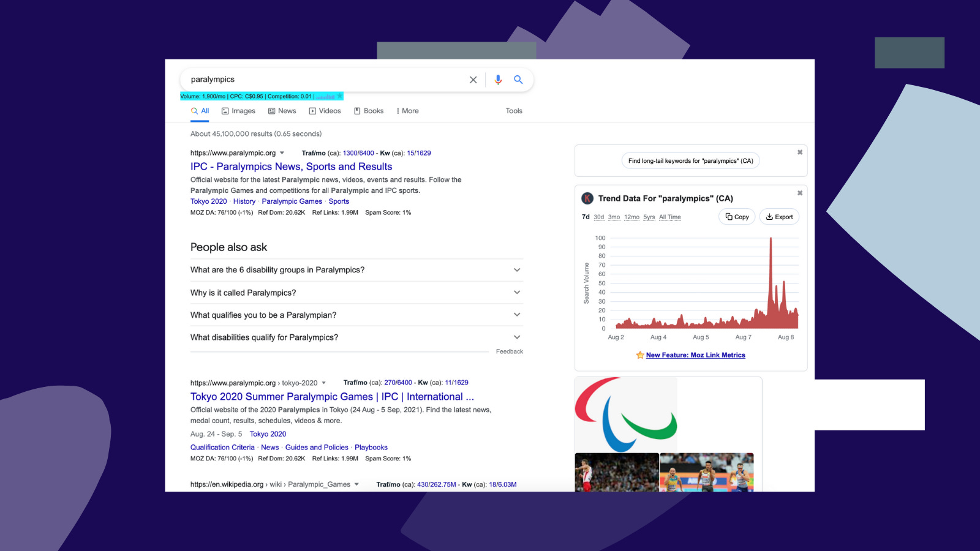Switch to the Books tab
This screenshot has width=980, height=551.
click(x=369, y=111)
